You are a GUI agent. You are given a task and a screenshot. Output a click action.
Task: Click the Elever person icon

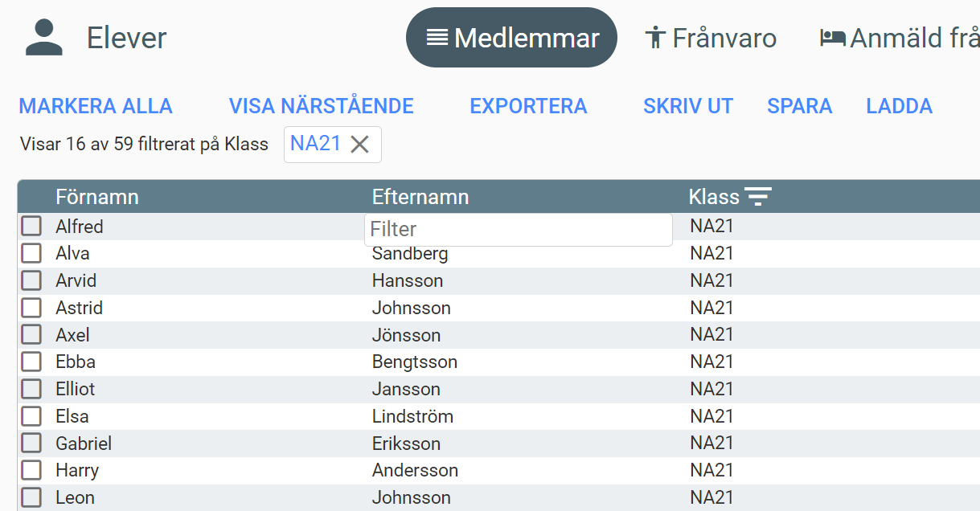point(43,38)
